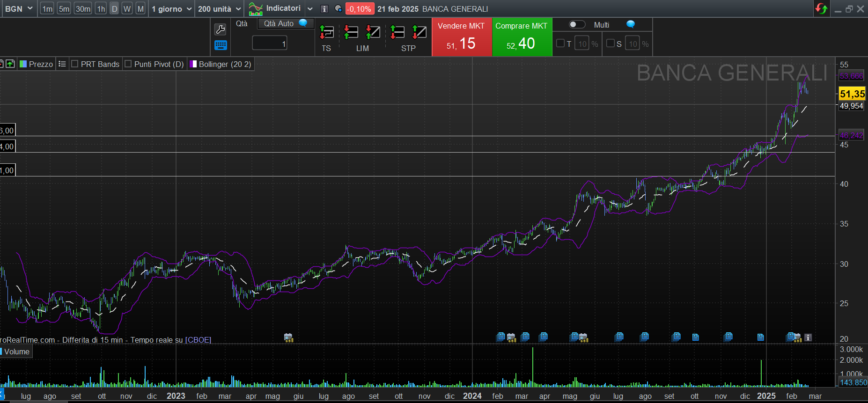The height and width of the screenshot is (403, 868).
Task: Click the red-green sync arrows icon at top right
Action: coord(822,9)
